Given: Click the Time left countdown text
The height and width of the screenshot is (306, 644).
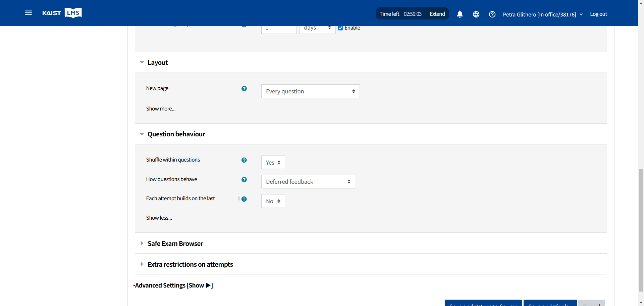Looking at the screenshot, I should [400, 14].
